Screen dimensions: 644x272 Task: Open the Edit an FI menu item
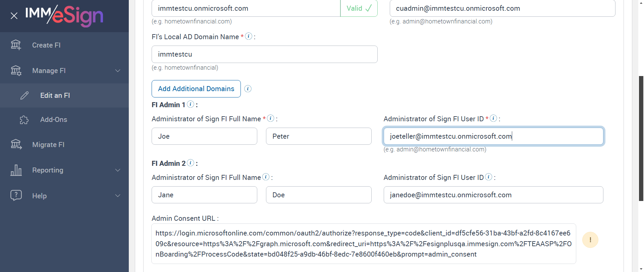pos(55,95)
